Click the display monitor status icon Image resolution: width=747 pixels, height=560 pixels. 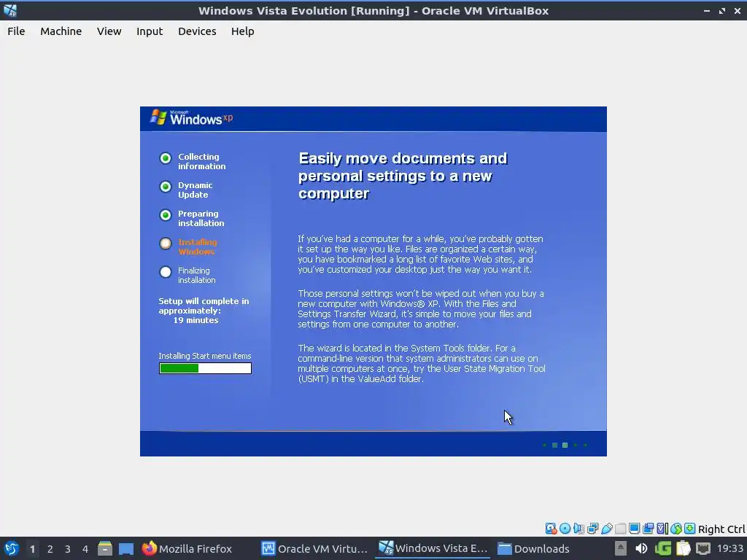point(634,529)
